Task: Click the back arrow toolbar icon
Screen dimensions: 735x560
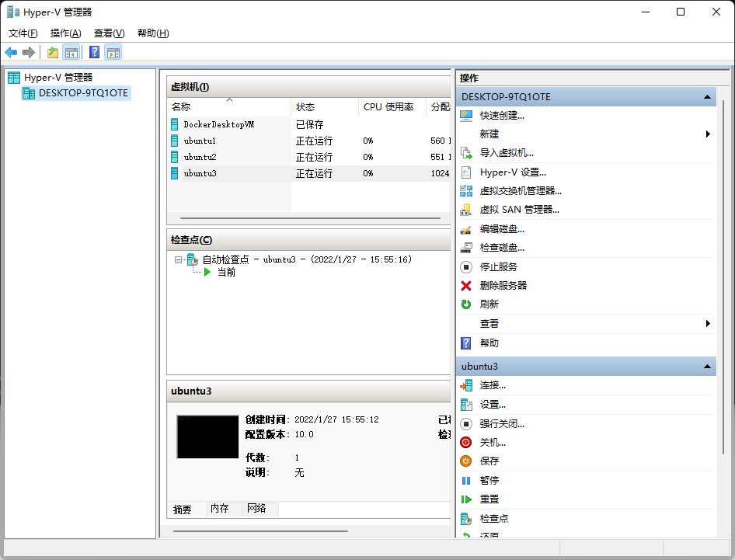Action: pyautogui.click(x=11, y=52)
